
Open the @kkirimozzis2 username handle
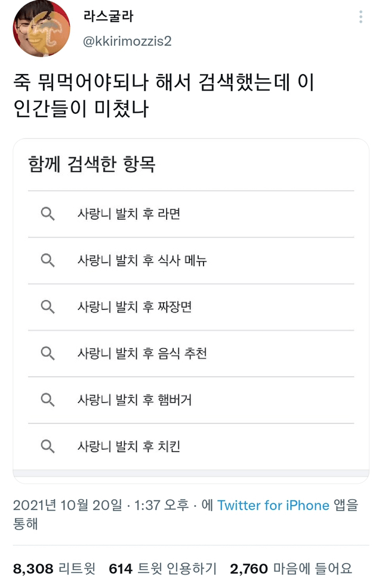coord(128,41)
